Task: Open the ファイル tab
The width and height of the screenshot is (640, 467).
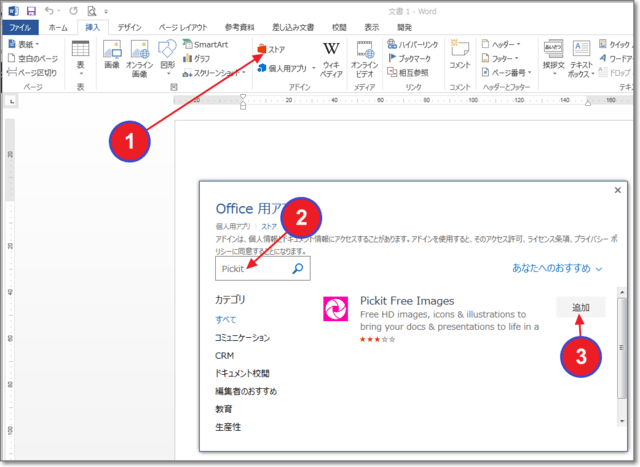Action: click(20, 28)
